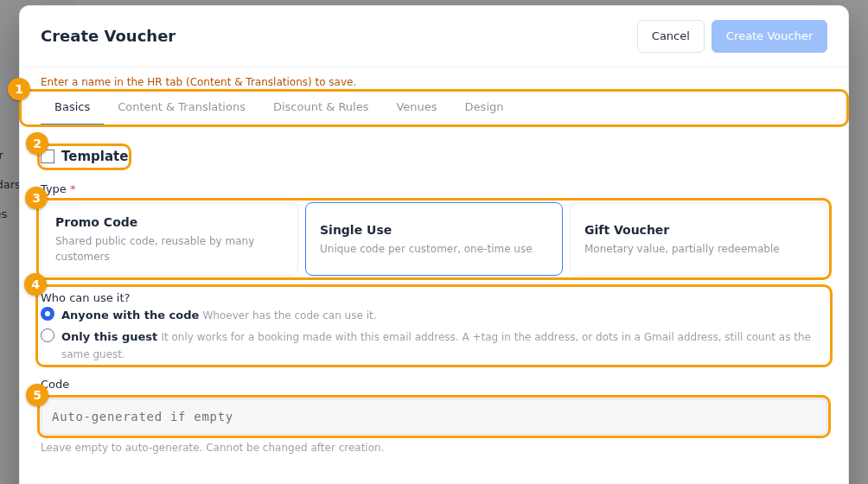Click the 'Leave empty to auto-generate' hint text
The width and height of the screenshot is (868, 484).
click(212, 448)
